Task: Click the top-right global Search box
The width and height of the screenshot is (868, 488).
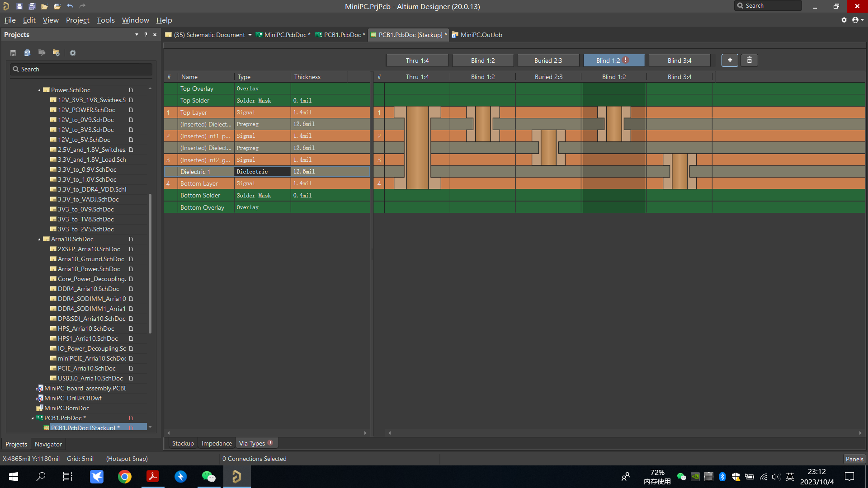Action: 768,5
